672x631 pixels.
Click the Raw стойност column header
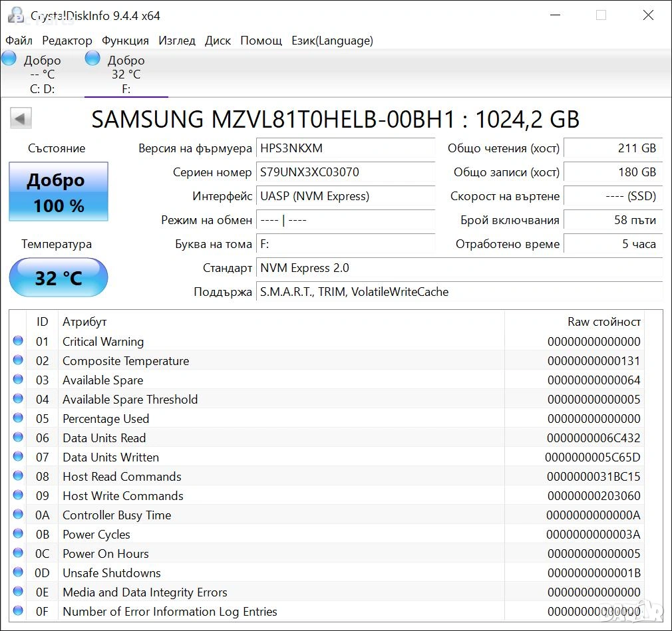[x=603, y=322]
